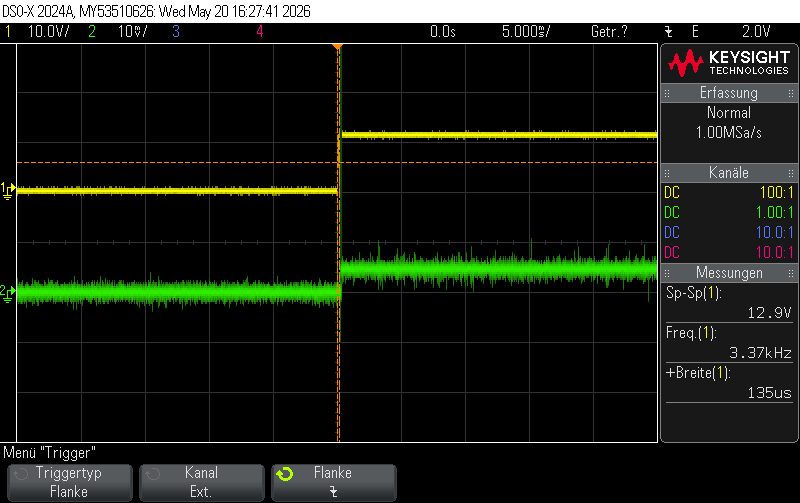Click the falling edge trigger icon in status bar
Viewport: 800px width, 503px height.
click(668, 32)
